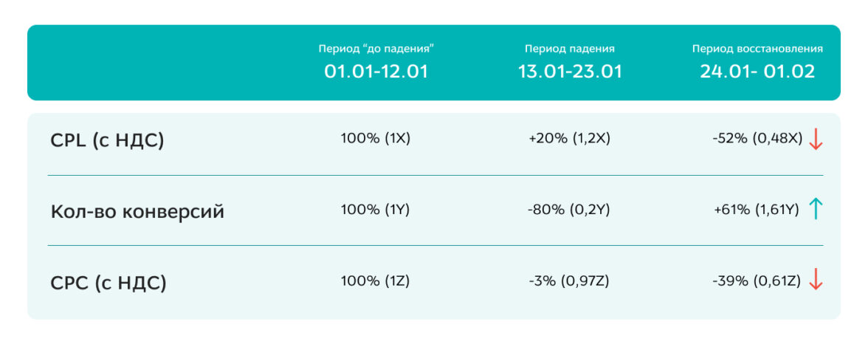Viewport: 868px width, 350px height.
Task: Click the 13.01-23.01 date range
Action: (x=570, y=72)
